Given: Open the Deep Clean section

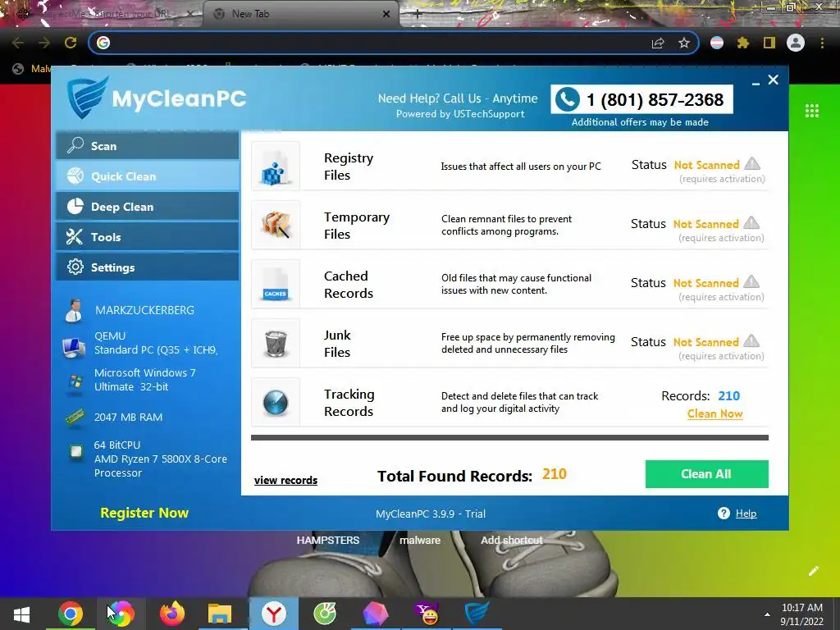Looking at the screenshot, I should 148,206.
